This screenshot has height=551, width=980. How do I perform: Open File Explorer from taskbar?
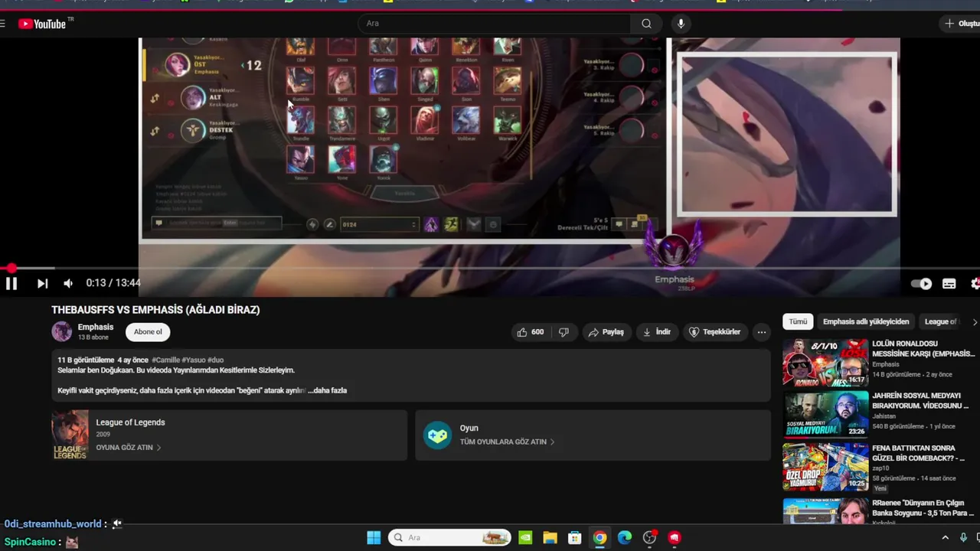[x=550, y=537]
